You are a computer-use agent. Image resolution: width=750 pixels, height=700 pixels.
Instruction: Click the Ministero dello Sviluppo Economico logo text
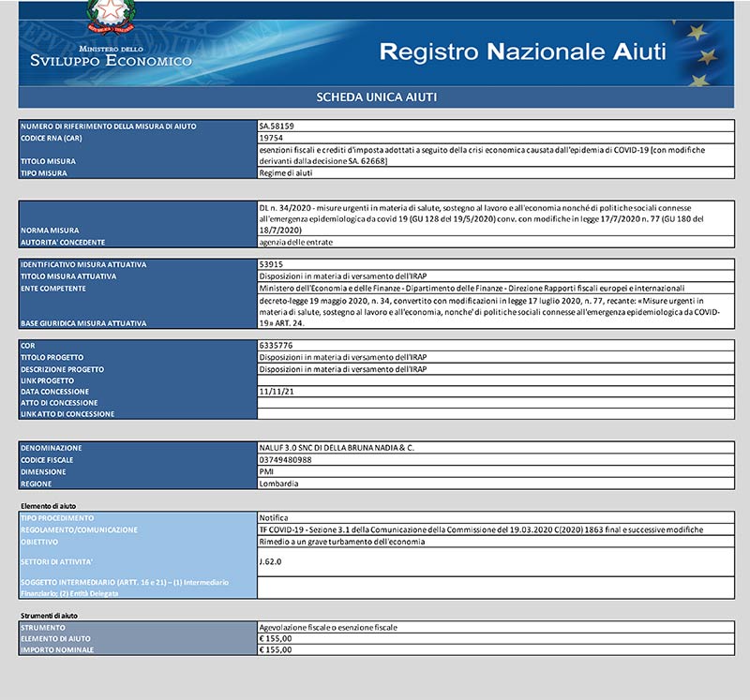point(111,56)
